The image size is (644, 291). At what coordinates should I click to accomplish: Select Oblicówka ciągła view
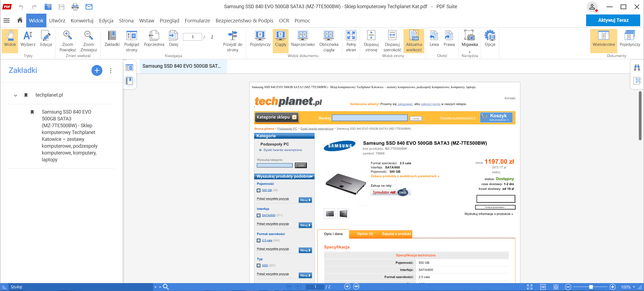tap(329, 41)
